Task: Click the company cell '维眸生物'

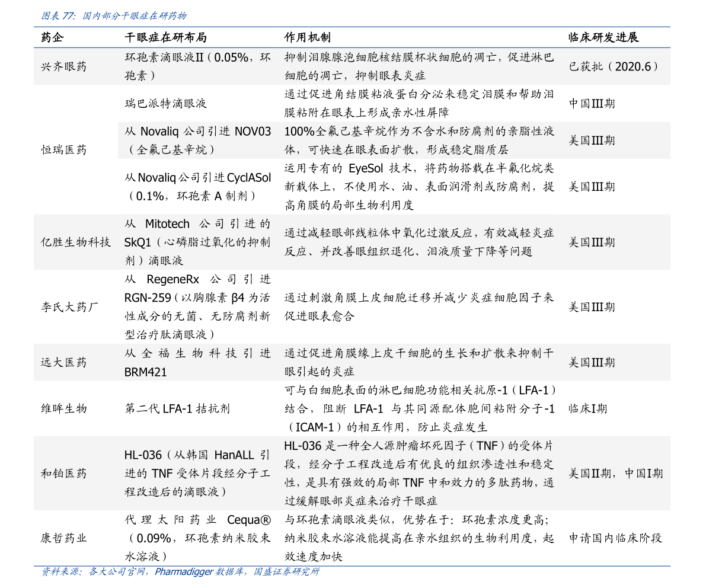Action: [x=64, y=408]
